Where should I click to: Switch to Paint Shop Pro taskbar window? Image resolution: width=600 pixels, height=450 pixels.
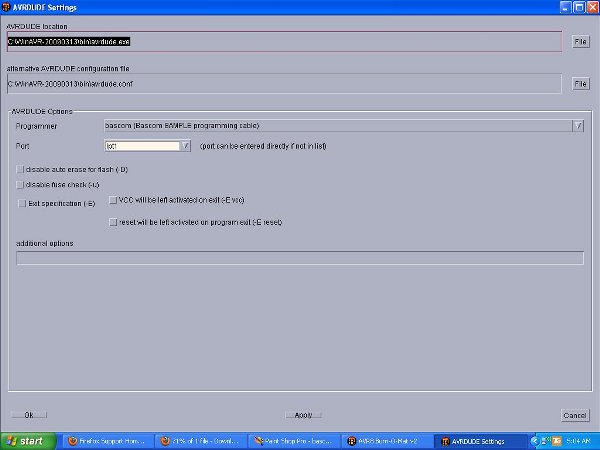click(294, 441)
